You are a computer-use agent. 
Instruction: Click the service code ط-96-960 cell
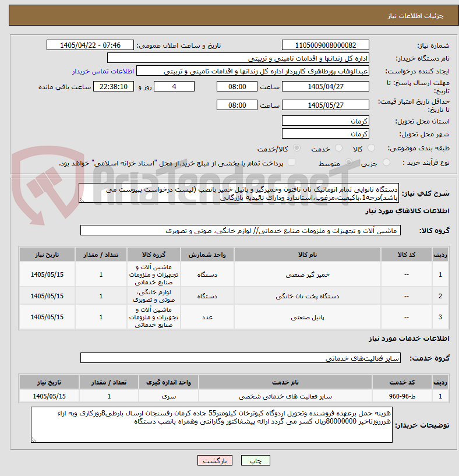402,396
